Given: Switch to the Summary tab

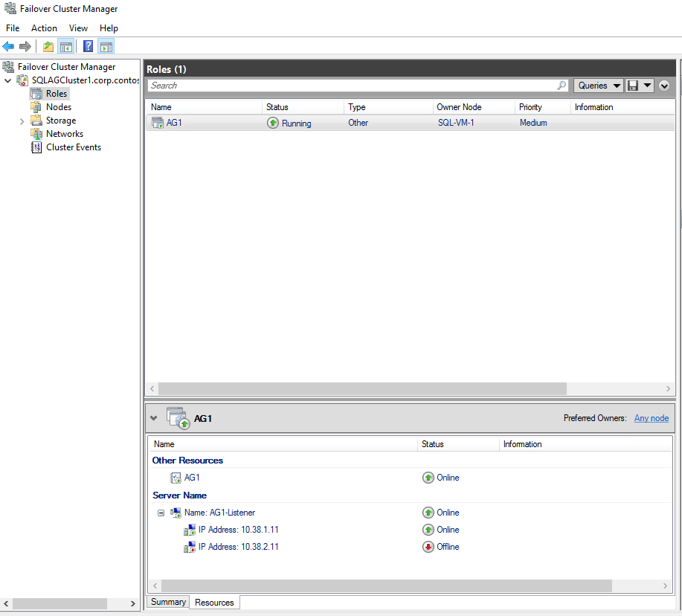Looking at the screenshot, I should pyautogui.click(x=168, y=602).
